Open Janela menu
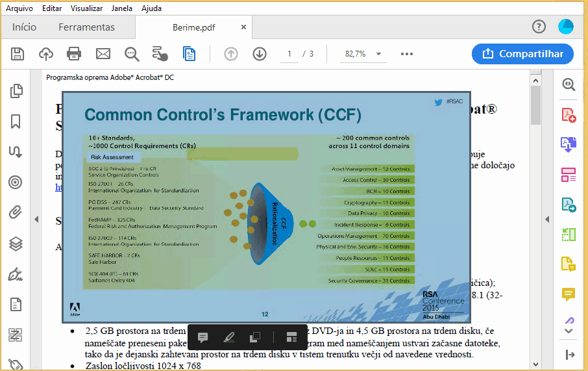The height and width of the screenshot is (371, 588). [121, 8]
